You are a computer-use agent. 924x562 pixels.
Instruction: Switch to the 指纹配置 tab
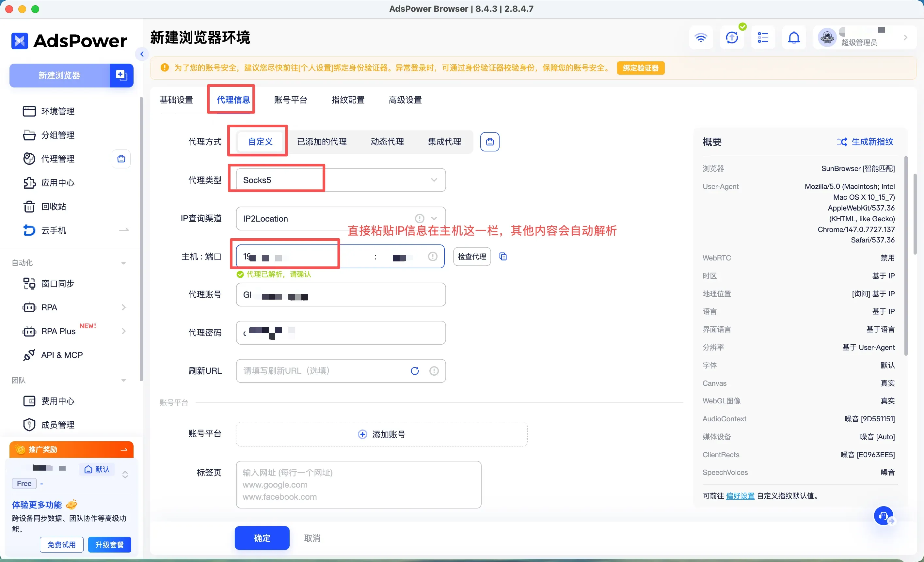pyautogui.click(x=348, y=100)
